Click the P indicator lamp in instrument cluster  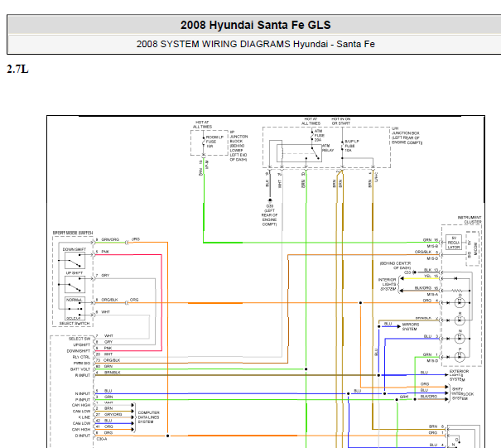[x=460, y=356]
